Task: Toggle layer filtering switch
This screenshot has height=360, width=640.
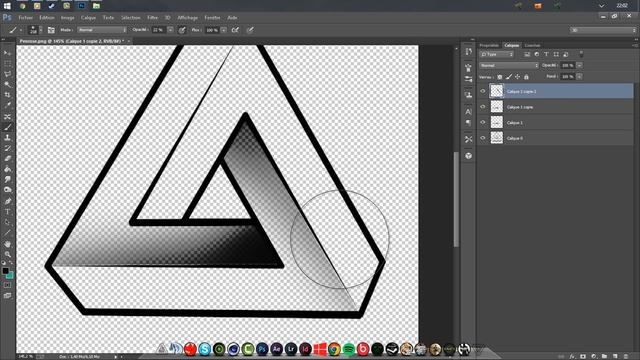Action: [x=581, y=54]
